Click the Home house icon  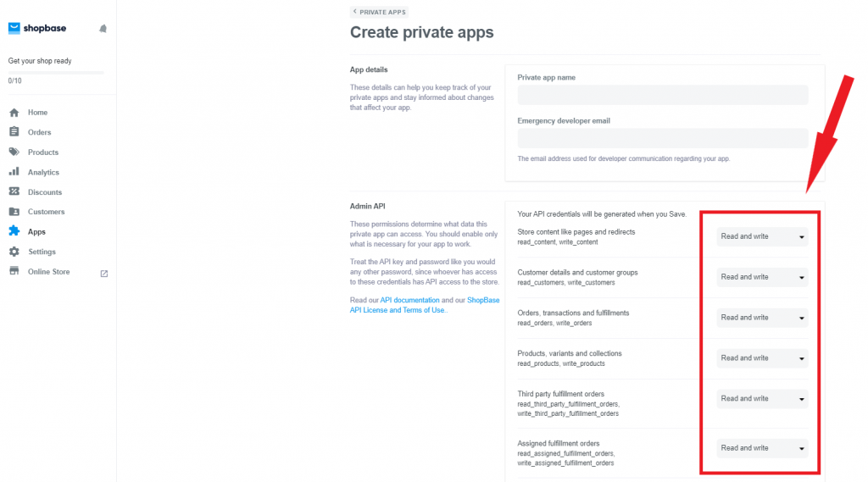(14, 113)
